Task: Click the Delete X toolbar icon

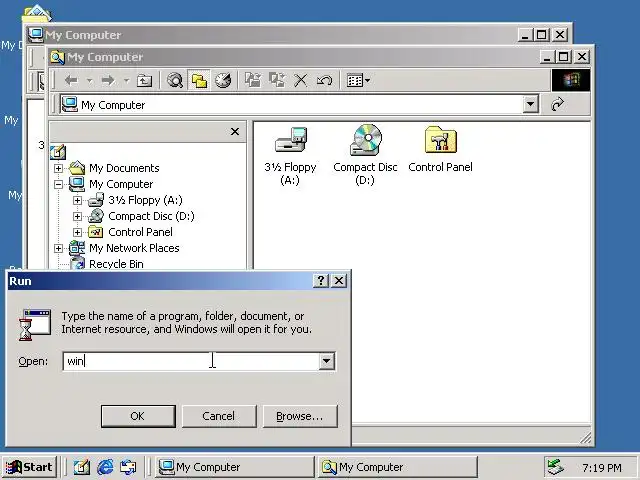Action: pyautogui.click(x=301, y=80)
